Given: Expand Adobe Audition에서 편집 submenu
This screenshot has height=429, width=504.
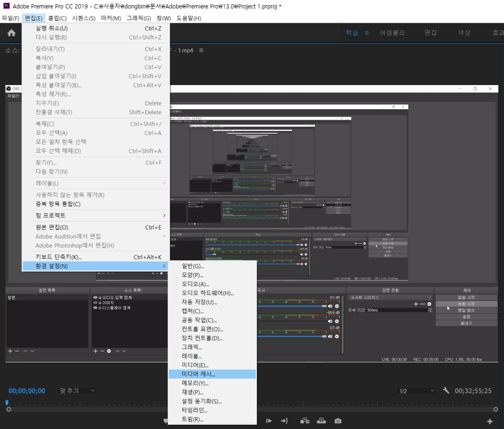Looking at the screenshot, I should pyautogui.click(x=96, y=236).
